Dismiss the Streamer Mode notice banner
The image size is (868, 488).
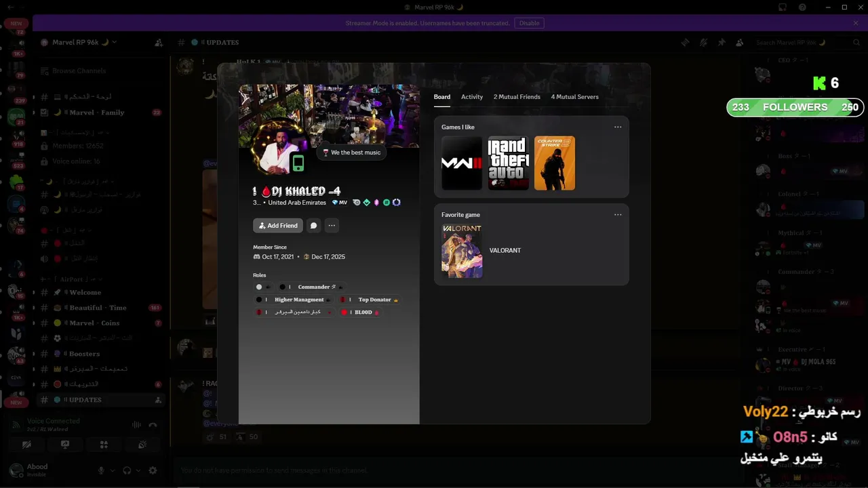point(856,23)
